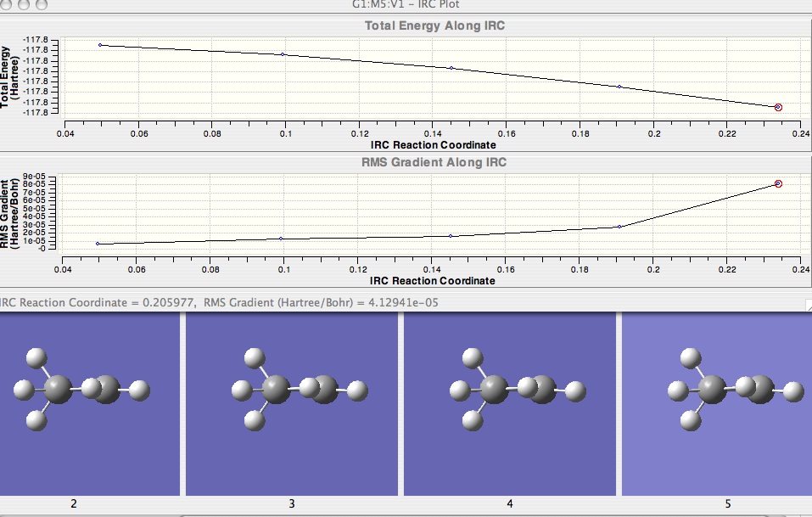Select RMS Gradient data point at coordinate 0.1
The image size is (812, 517).
pos(281,239)
